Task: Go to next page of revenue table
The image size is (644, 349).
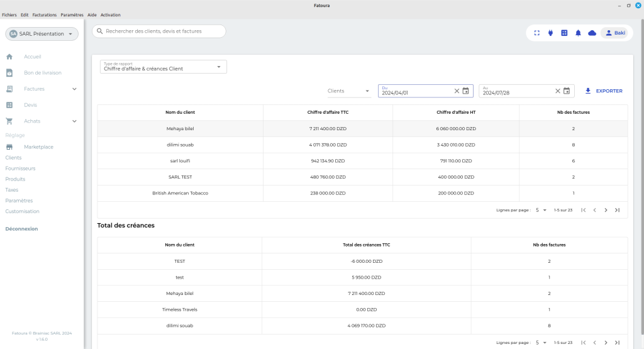Action: pyautogui.click(x=606, y=210)
